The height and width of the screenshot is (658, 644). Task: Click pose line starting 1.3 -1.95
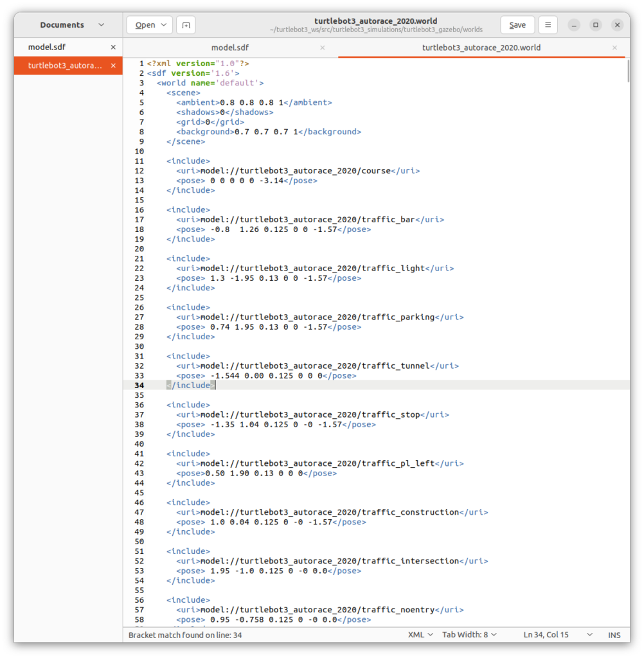coord(269,278)
